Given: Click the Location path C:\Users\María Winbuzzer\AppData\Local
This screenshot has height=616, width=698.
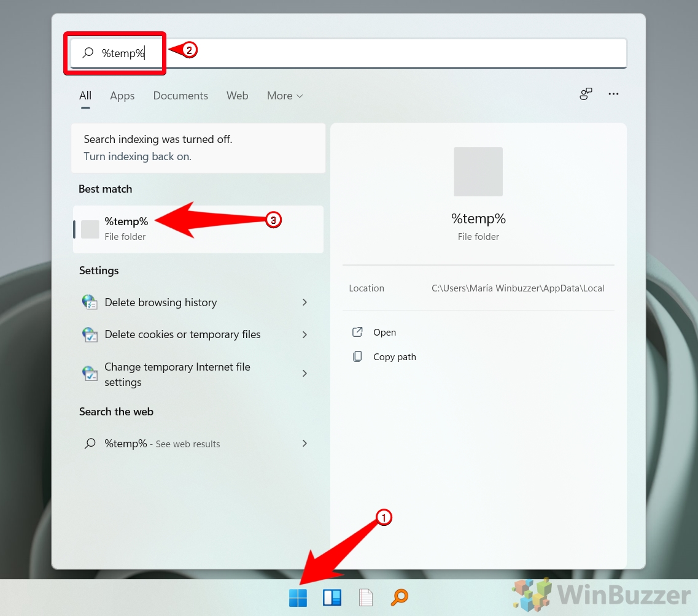Looking at the screenshot, I should (x=518, y=288).
